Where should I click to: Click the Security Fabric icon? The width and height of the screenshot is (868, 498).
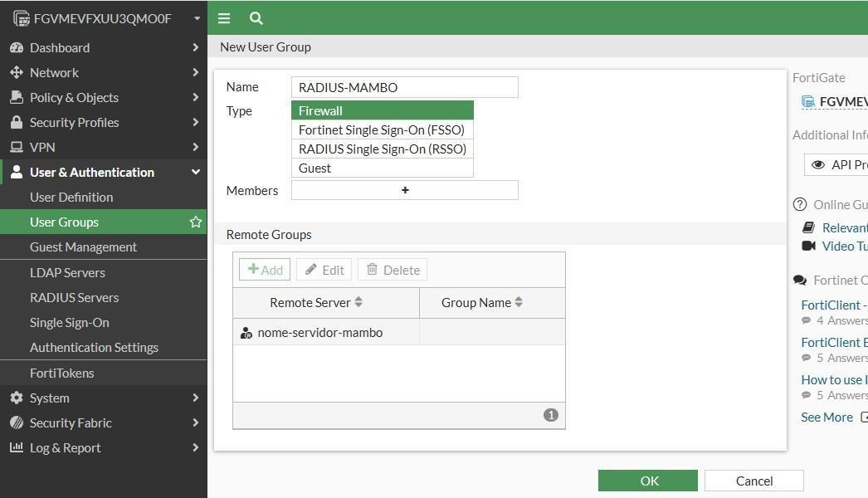tap(17, 422)
